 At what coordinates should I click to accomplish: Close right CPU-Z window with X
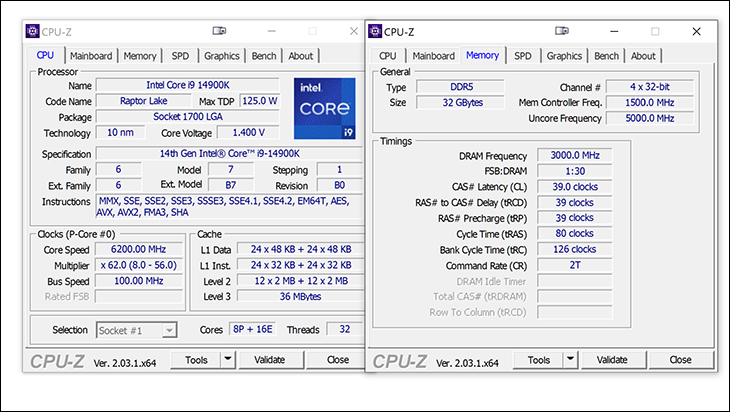(696, 31)
